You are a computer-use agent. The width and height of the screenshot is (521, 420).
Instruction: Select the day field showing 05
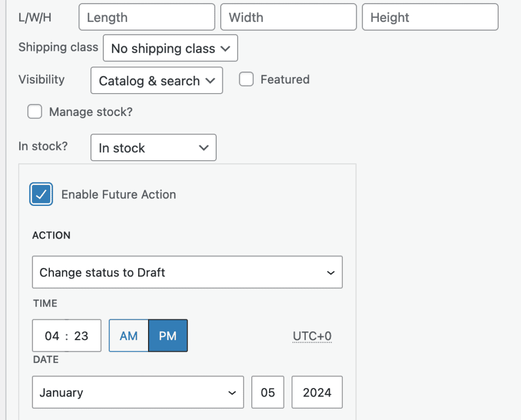coord(268,392)
